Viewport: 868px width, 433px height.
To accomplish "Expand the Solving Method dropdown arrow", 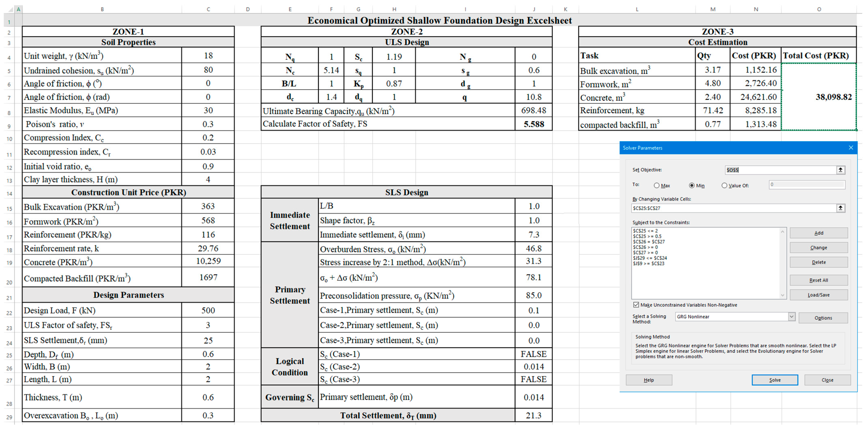I will (792, 317).
